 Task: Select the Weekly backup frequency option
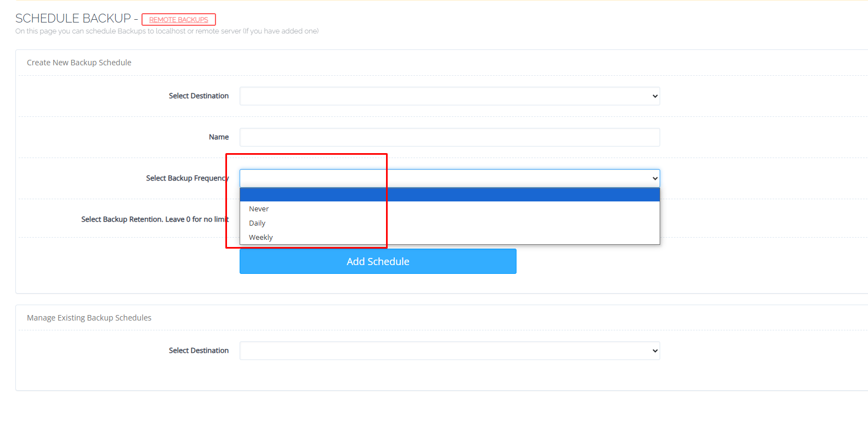(x=261, y=238)
